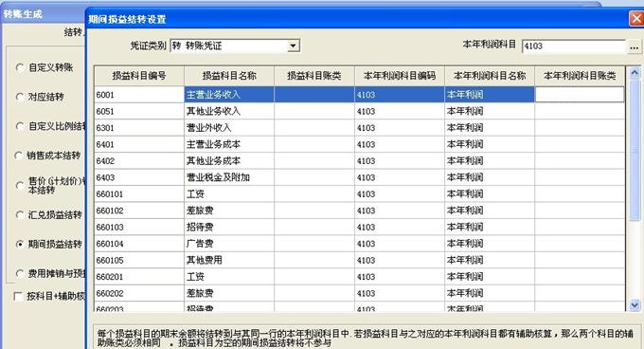Click the highlighted 本年利润 cell in row 6001
The width and height of the screenshot is (644, 349).
coord(490,95)
